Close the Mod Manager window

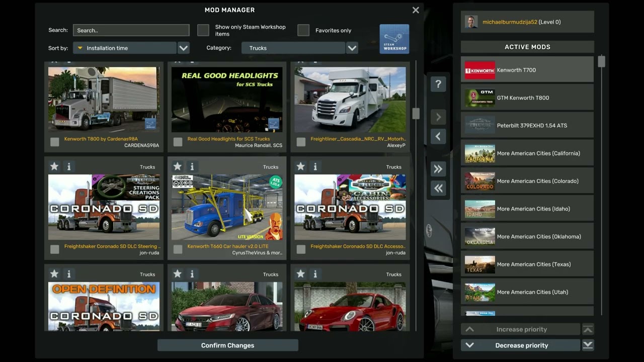tap(416, 10)
